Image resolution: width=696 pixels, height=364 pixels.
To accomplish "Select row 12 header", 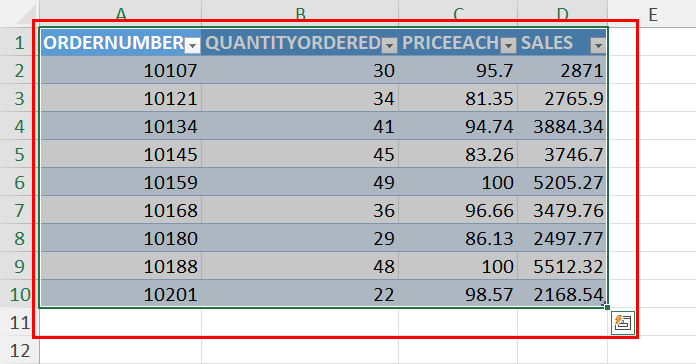I will (20, 350).
